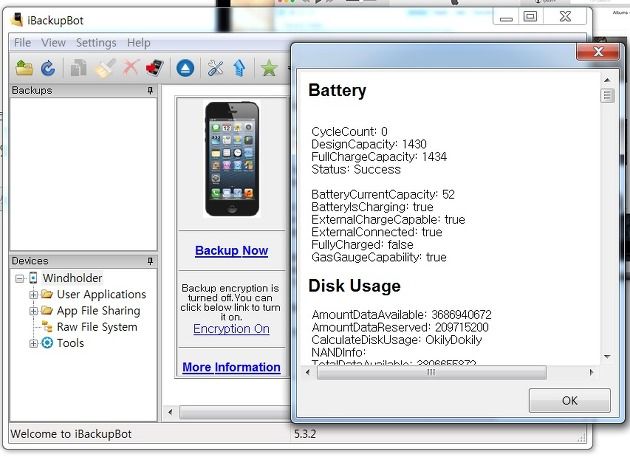Click dialog vertical scrollbar thumb

click(607, 96)
